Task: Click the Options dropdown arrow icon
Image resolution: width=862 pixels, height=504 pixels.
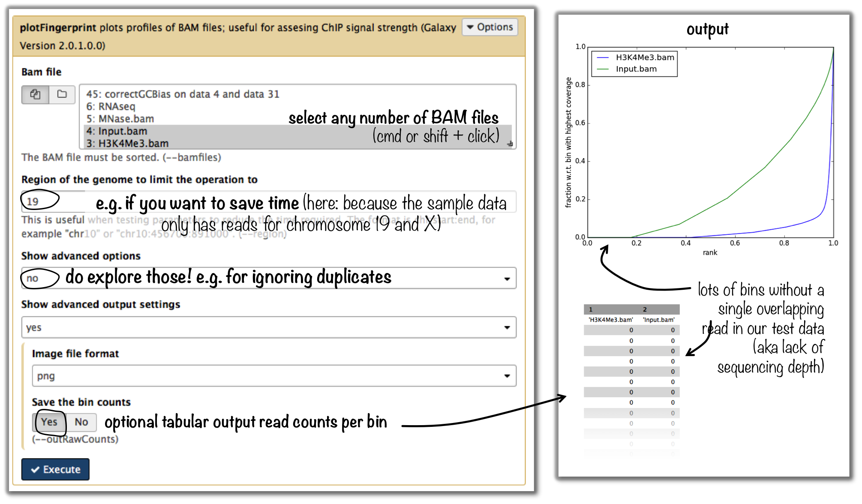Action: pos(470,27)
